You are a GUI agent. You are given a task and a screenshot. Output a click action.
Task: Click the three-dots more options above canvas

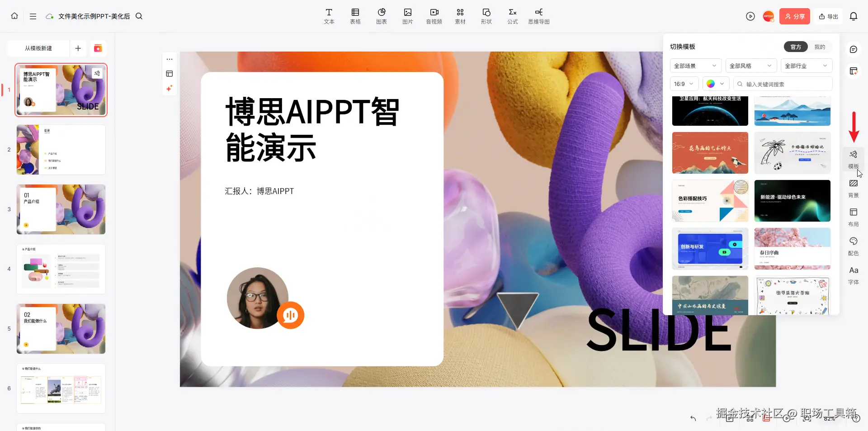(x=170, y=59)
